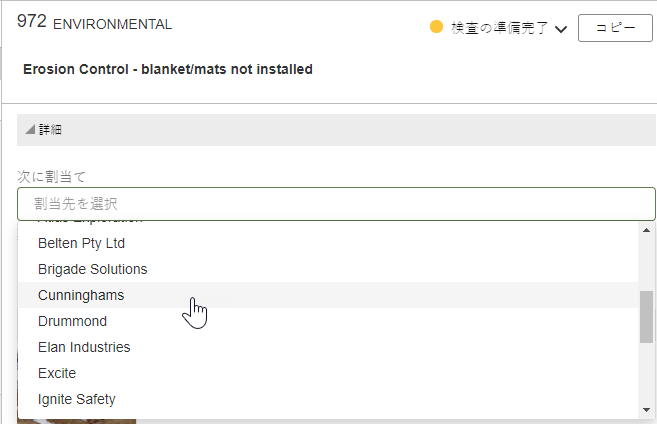Click the 972 ENVIRONMENTAL issue header
Image resolution: width=657 pixels, height=424 pixels.
click(x=94, y=22)
